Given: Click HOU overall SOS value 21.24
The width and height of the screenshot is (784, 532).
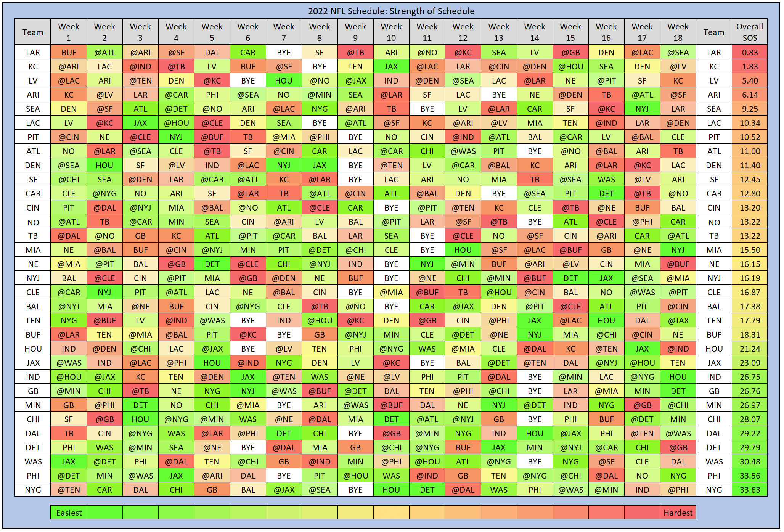Looking at the screenshot, I should tap(750, 349).
